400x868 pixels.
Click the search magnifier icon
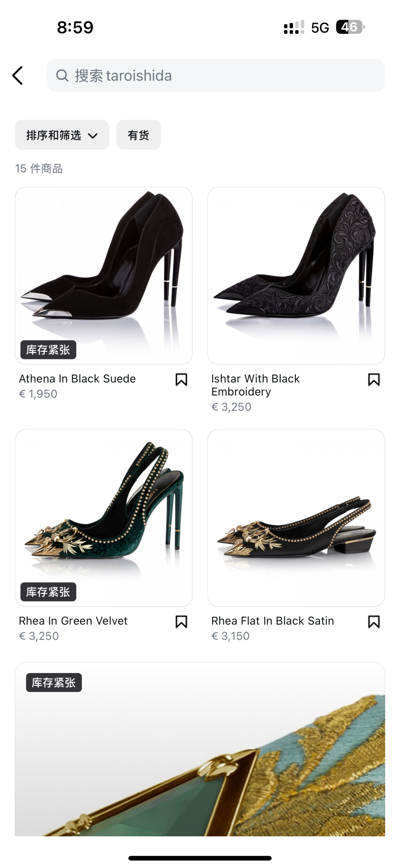tap(62, 76)
